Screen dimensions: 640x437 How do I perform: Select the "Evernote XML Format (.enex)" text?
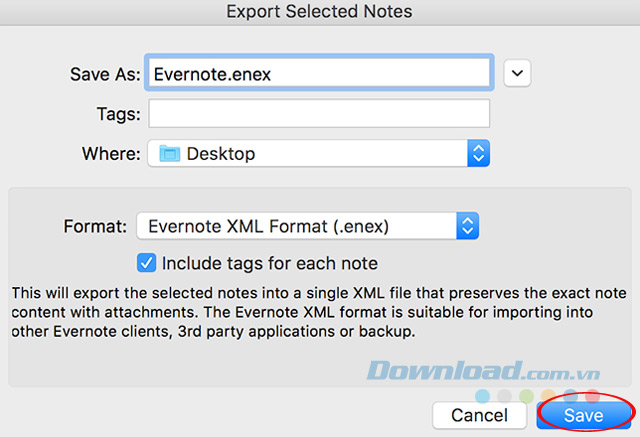[268, 226]
